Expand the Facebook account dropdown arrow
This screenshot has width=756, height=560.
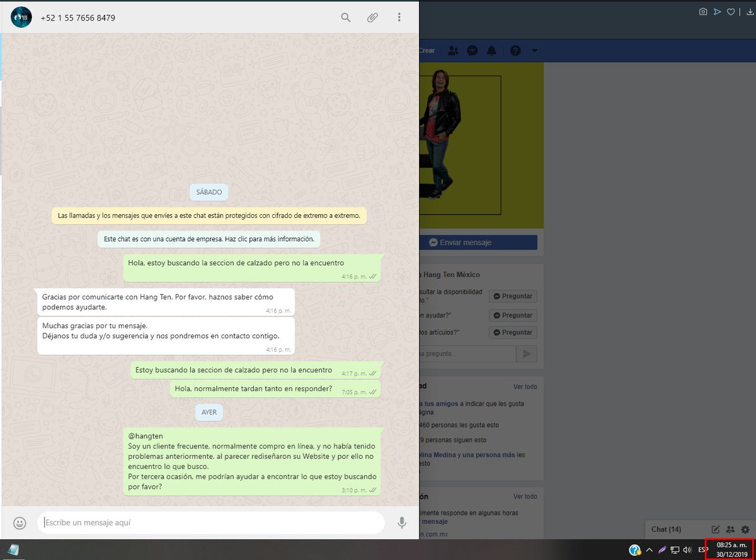[534, 50]
